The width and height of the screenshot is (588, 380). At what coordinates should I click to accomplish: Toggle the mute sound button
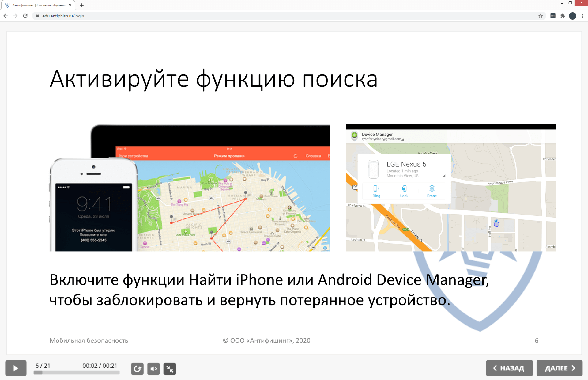pos(153,369)
